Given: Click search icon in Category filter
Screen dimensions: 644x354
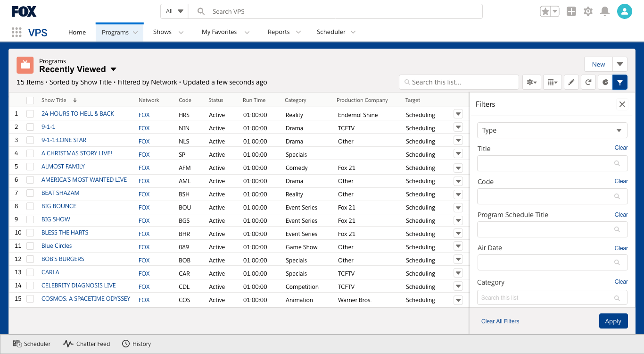Looking at the screenshot, I should click(617, 298).
